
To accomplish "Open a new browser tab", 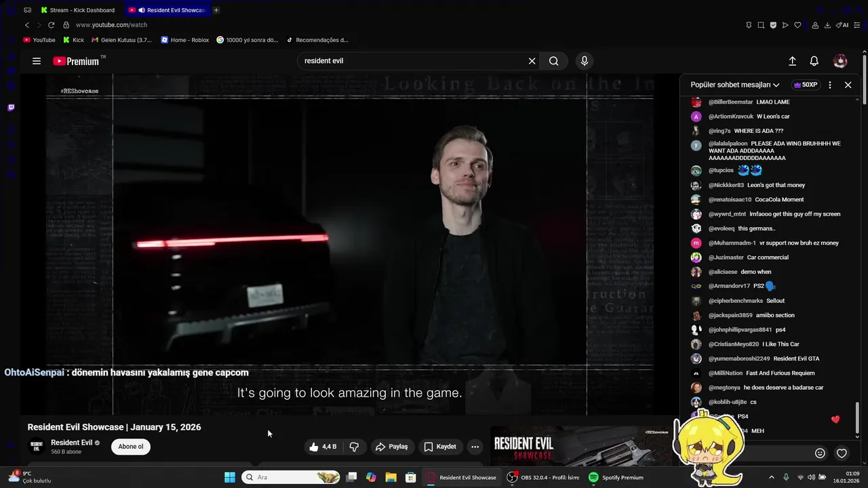I will click(x=216, y=10).
